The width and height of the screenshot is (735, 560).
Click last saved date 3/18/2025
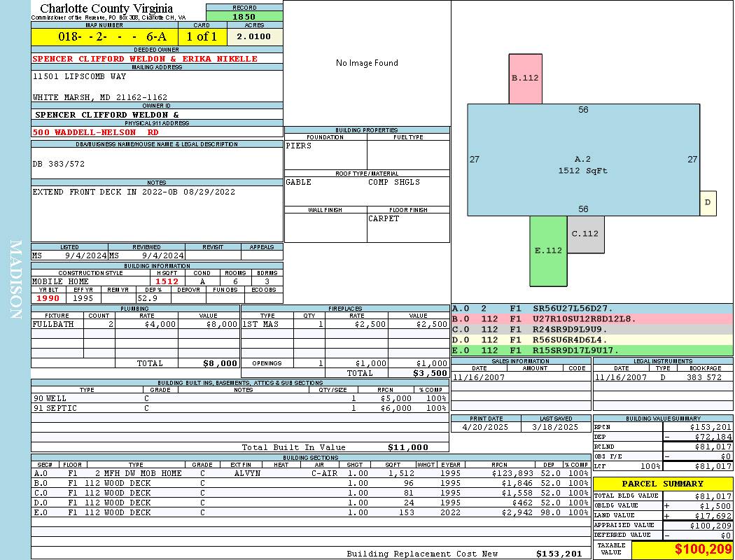coord(555,427)
